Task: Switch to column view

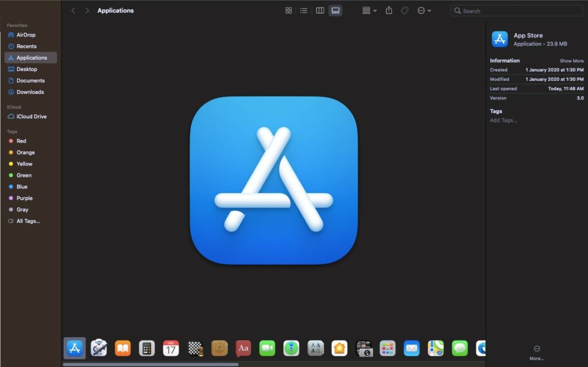Action: [320, 10]
